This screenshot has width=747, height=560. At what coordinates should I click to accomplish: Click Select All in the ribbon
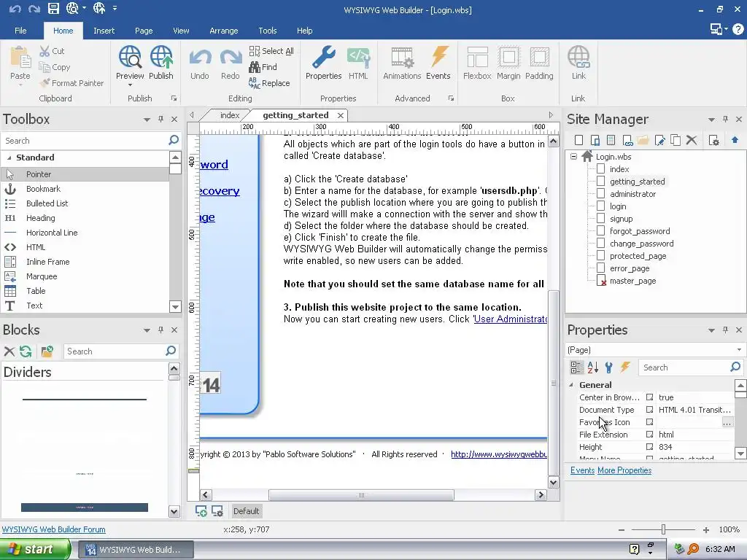point(271,51)
